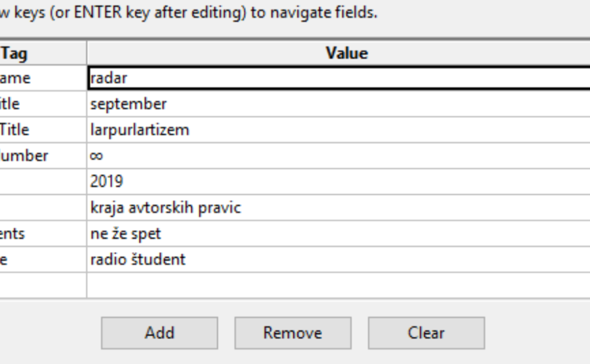Select the 'radio študent' value cell
Screen dimensions: 590x364
click(338, 259)
